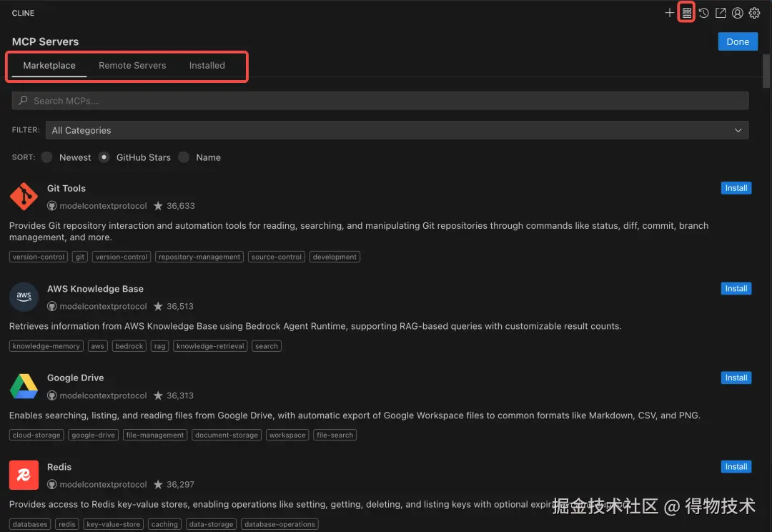Click the Git Tools logo icon

pyautogui.click(x=24, y=196)
